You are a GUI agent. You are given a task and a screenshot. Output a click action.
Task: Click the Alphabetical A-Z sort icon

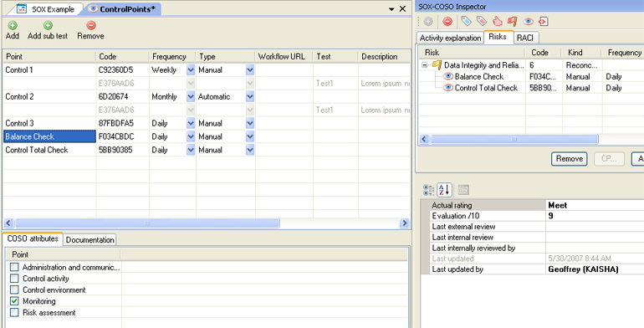(444, 189)
